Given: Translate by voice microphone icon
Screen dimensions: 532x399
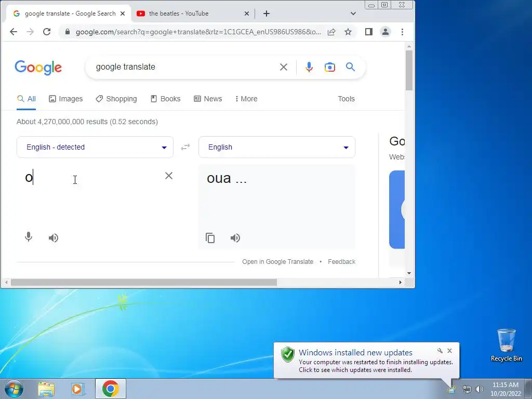Looking at the screenshot, I should (x=29, y=237).
